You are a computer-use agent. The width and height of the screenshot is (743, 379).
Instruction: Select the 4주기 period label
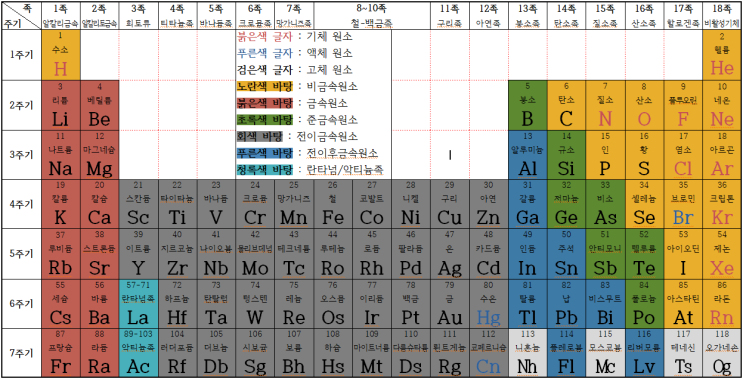[21, 204]
